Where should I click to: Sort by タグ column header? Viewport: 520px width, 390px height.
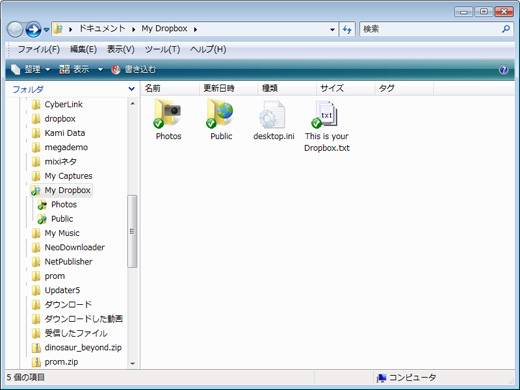pos(404,88)
